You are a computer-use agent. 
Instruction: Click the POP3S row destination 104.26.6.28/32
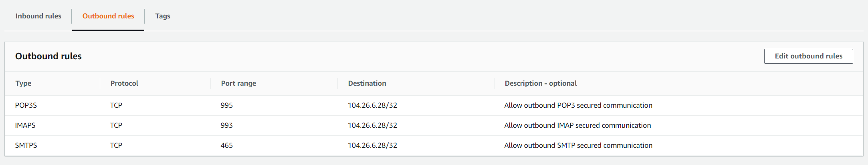pyautogui.click(x=372, y=105)
